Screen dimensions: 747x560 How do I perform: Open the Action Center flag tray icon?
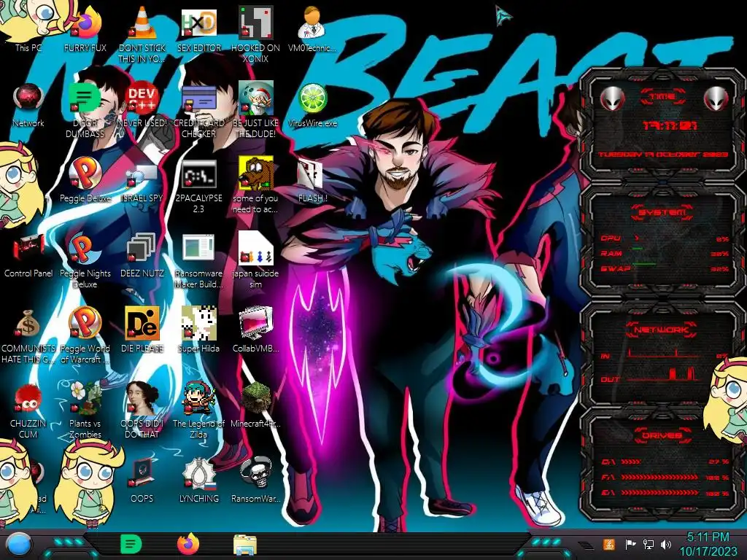tap(630, 544)
